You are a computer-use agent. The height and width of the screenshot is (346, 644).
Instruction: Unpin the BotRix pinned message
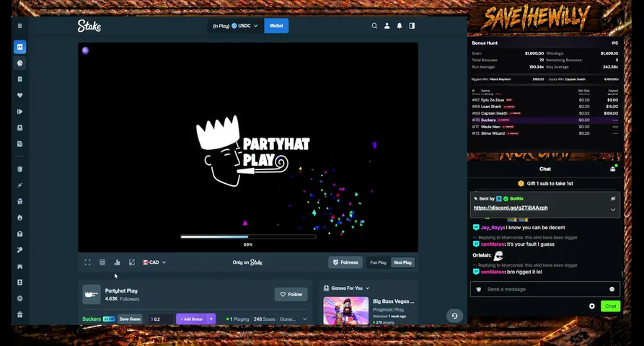pyautogui.click(x=613, y=199)
